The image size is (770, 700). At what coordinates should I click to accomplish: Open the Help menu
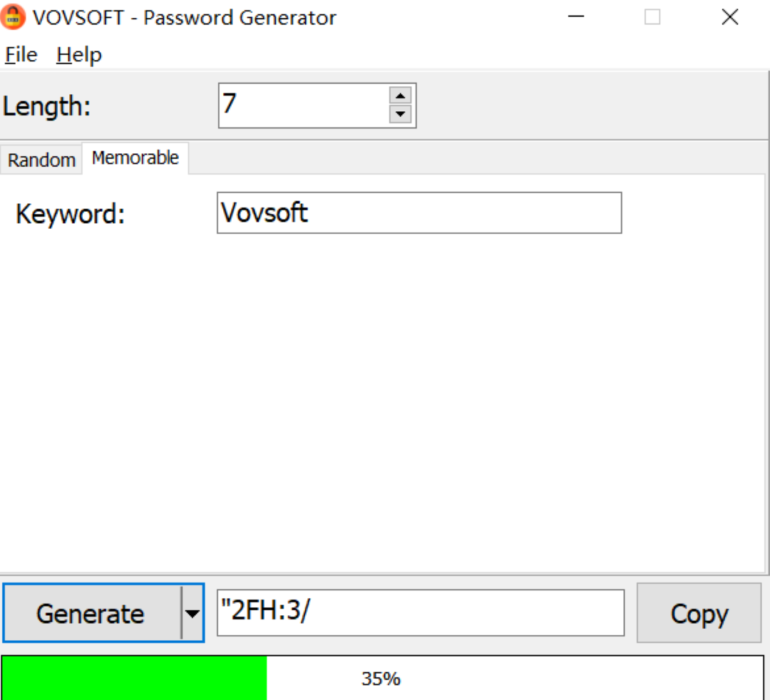pos(78,54)
